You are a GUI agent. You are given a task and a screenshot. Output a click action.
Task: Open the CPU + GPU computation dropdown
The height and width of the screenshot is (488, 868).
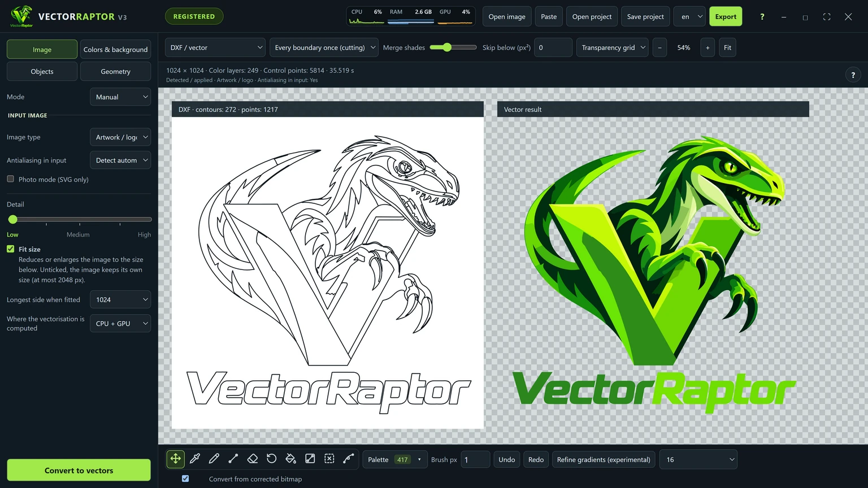pos(120,323)
